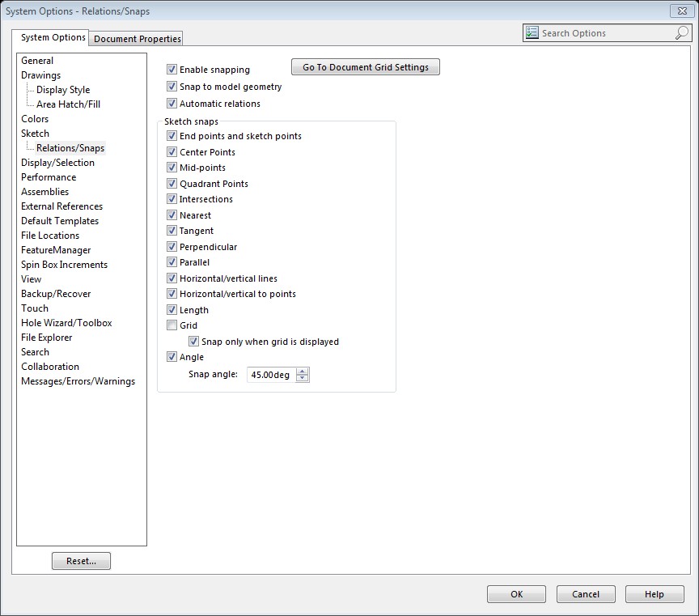The image size is (699, 616).
Task: Decrease snap angle with down arrow
Action: (x=303, y=378)
